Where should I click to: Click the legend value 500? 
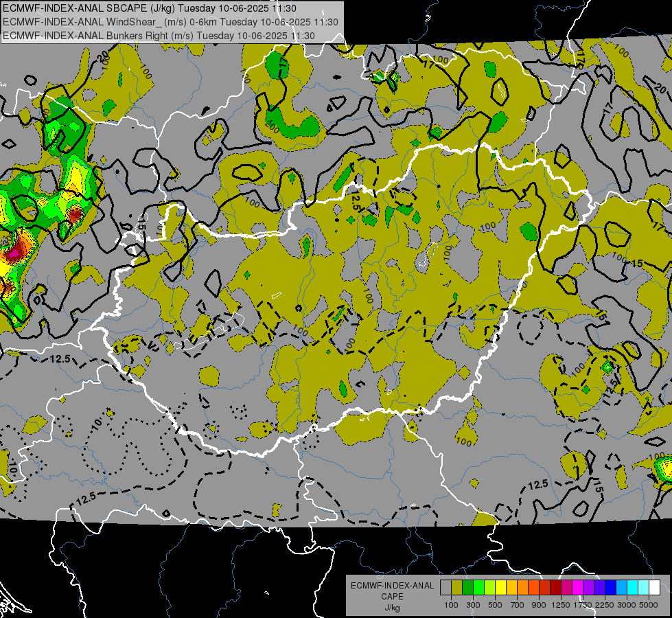[x=495, y=605]
